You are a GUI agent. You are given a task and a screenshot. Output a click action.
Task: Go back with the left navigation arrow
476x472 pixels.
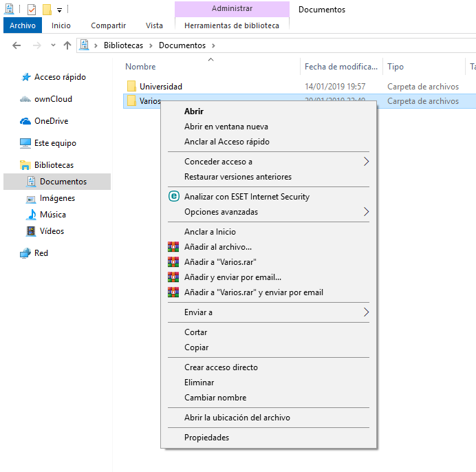pos(17,45)
